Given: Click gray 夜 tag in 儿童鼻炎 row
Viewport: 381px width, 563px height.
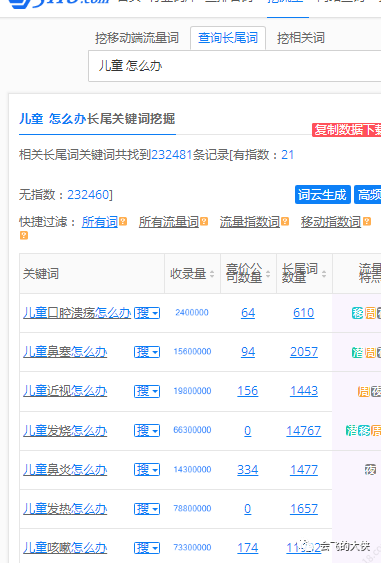Looking at the screenshot, I should [370, 470].
